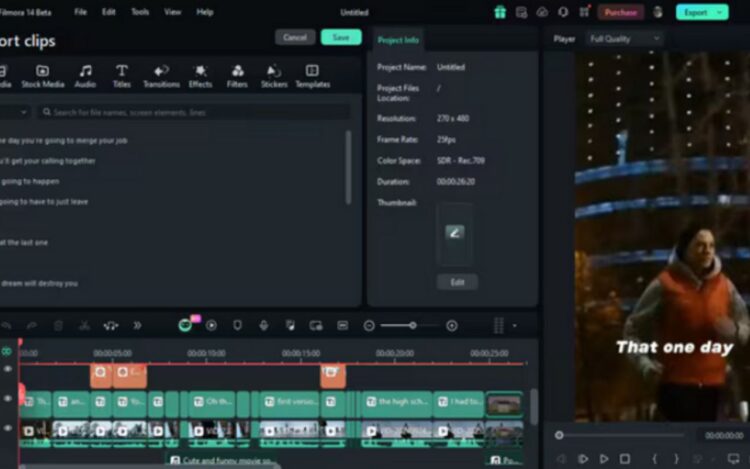Click the project thumbnail preview image
This screenshot has width=750, height=469.
point(454,233)
